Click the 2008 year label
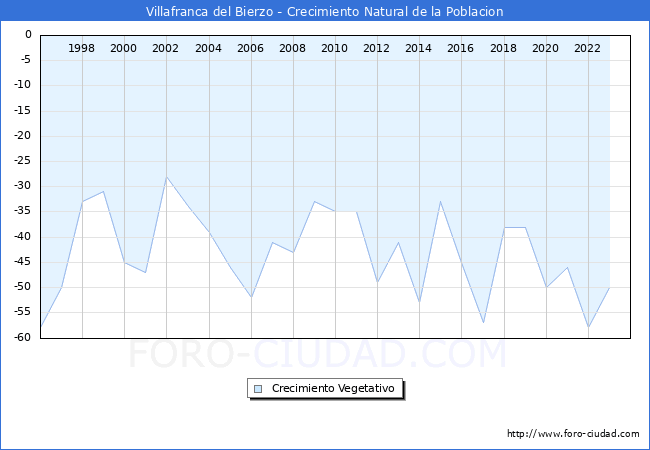The height and width of the screenshot is (450, 650). (292, 48)
